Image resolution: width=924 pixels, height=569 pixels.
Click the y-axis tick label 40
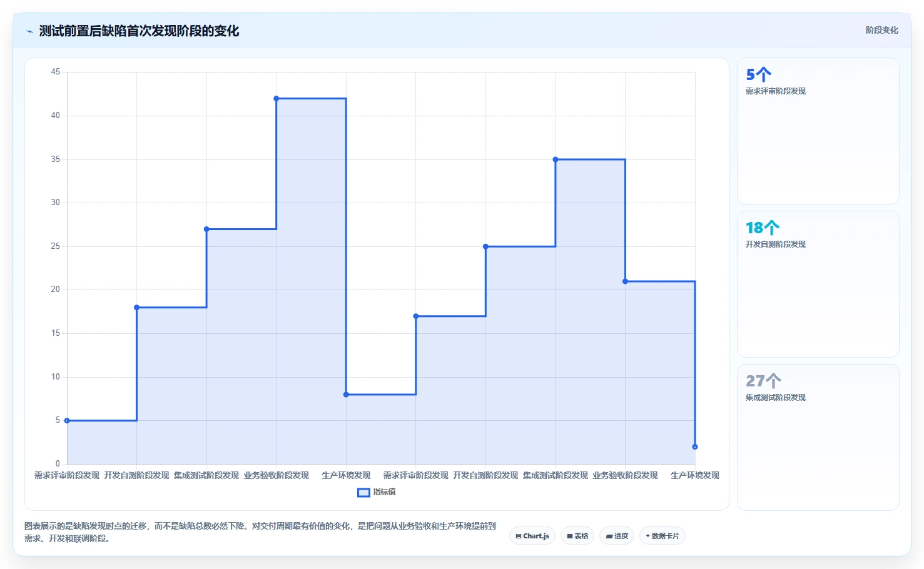click(56, 116)
